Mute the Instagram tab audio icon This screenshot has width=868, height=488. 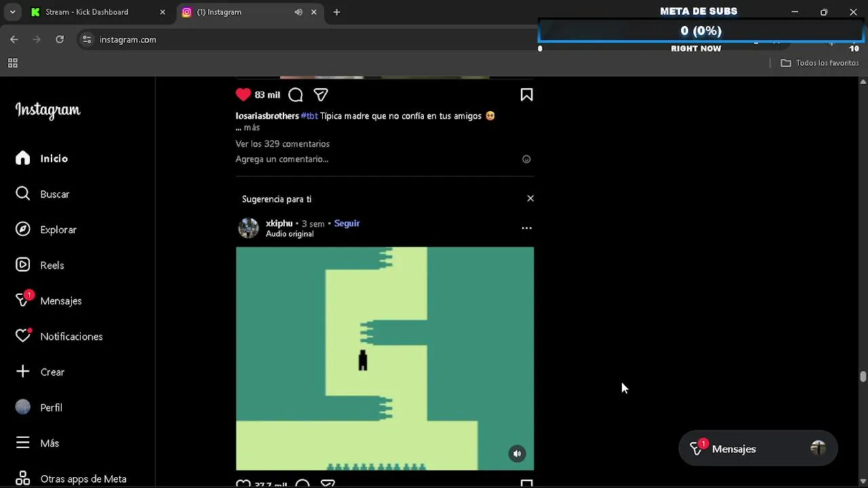click(x=298, y=12)
